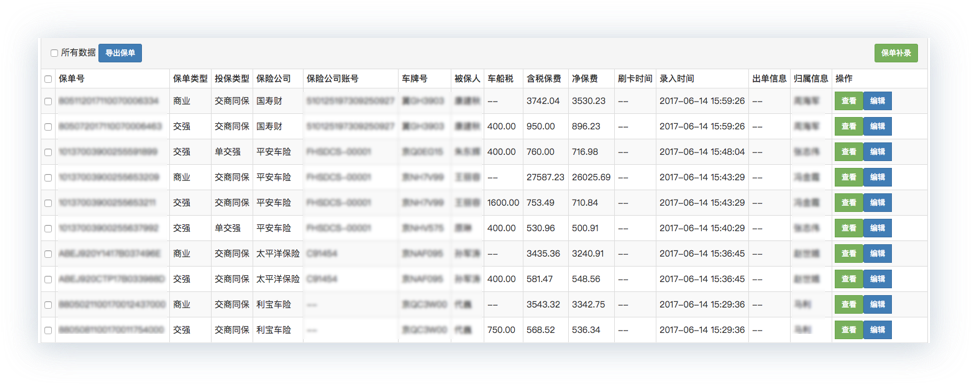Click 查看 for the 896.23 row
Image resolution: width=972 pixels, height=385 pixels.
pos(849,126)
